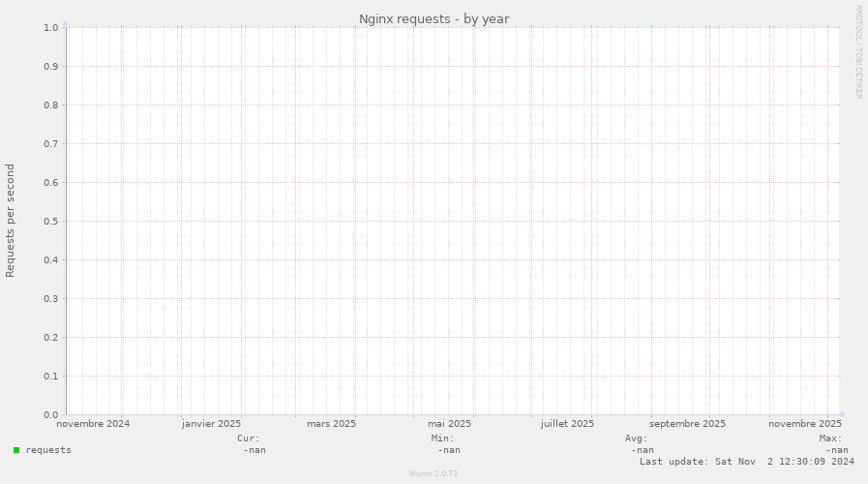Click the 'mai 2025' x-axis label
Screen dimensions: 868x484
point(450,424)
